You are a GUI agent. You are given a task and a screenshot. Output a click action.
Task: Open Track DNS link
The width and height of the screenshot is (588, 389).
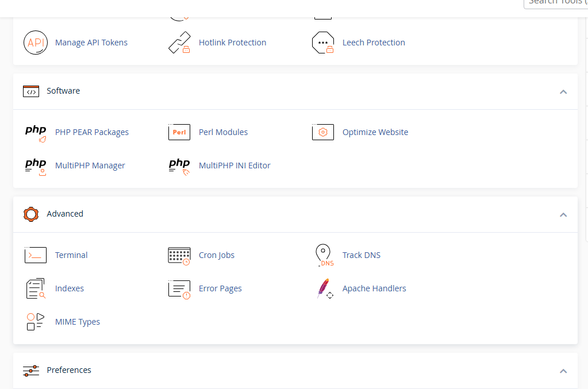(x=361, y=255)
